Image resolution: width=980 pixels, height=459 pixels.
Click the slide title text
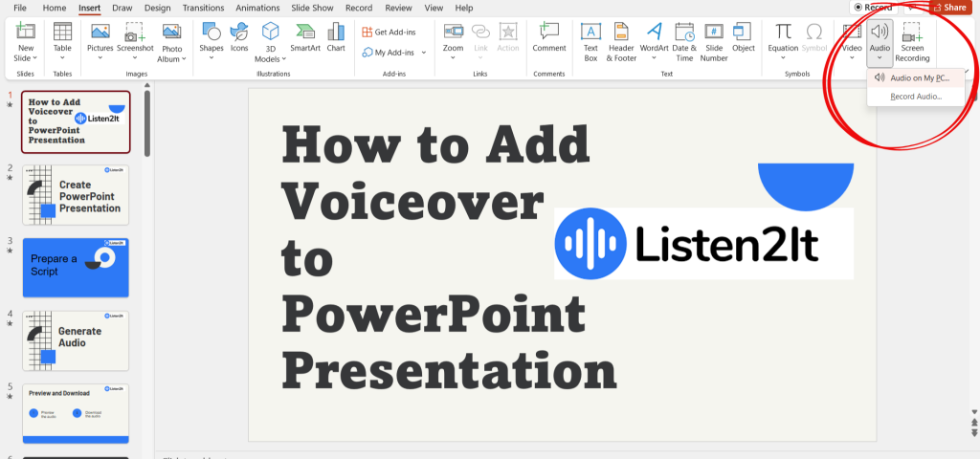click(449, 256)
